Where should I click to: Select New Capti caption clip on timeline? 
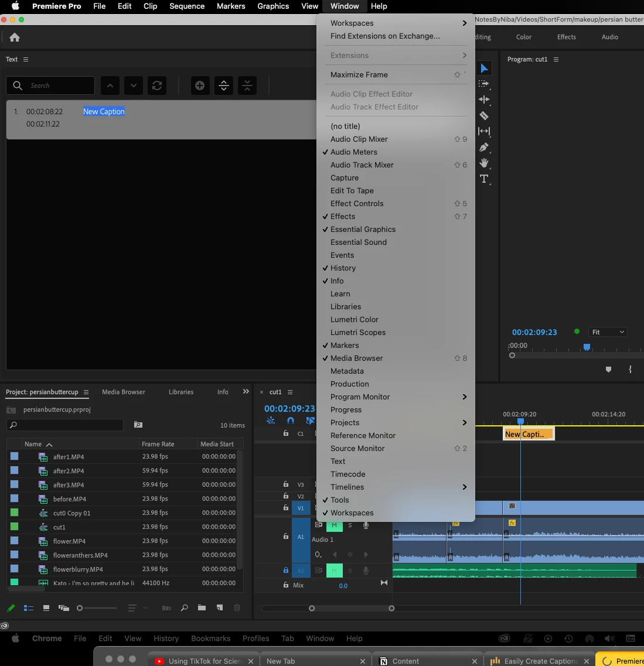pos(529,434)
